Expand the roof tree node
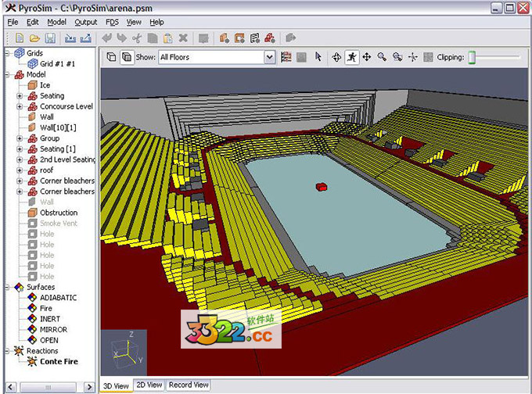 coord(20,170)
